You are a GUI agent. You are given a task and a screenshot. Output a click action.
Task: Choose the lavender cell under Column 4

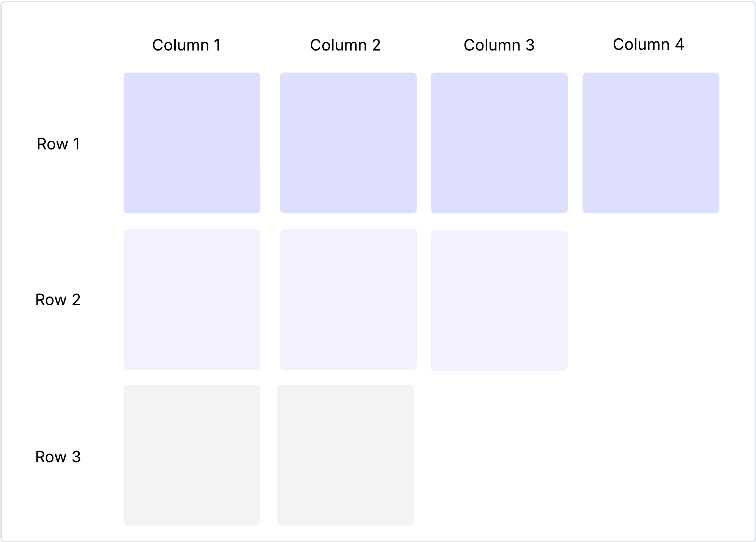point(650,143)
